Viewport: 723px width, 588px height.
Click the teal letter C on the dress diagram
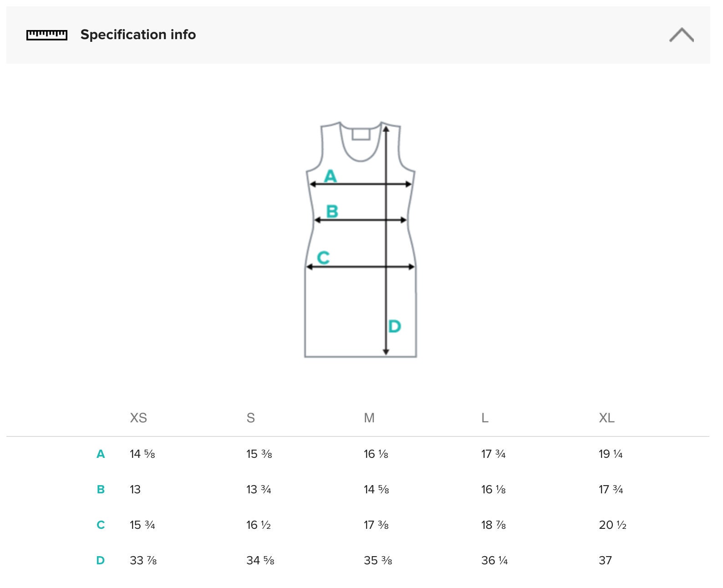323,258
